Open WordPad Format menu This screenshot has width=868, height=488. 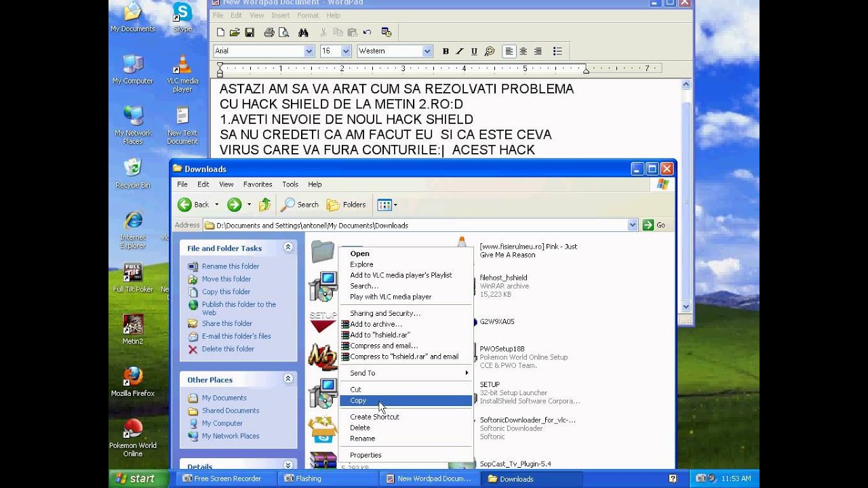pyautogui.click(x=308, y=16)
